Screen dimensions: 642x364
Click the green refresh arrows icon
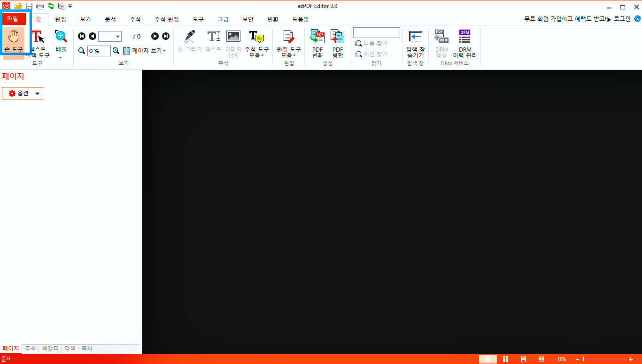[51, 6]
